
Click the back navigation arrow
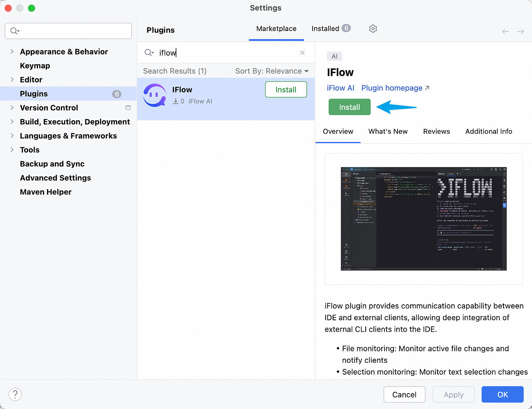(x=505, y=31)
